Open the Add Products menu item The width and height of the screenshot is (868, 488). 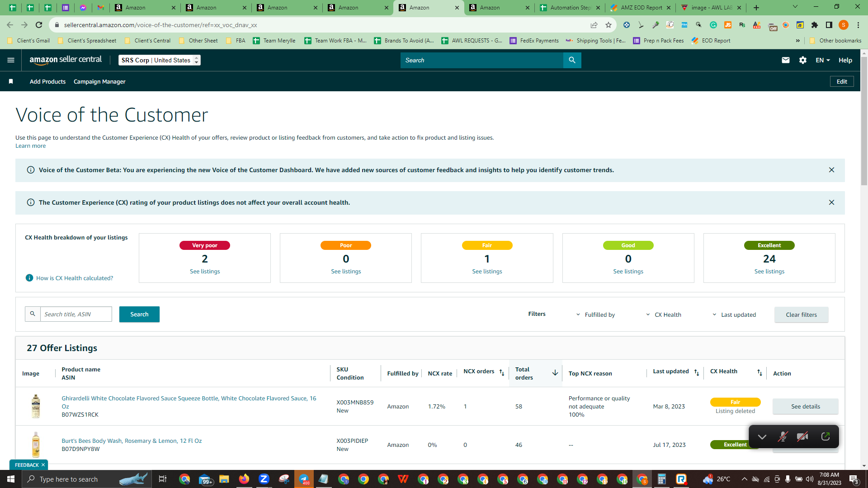click(x=47, y=82)
